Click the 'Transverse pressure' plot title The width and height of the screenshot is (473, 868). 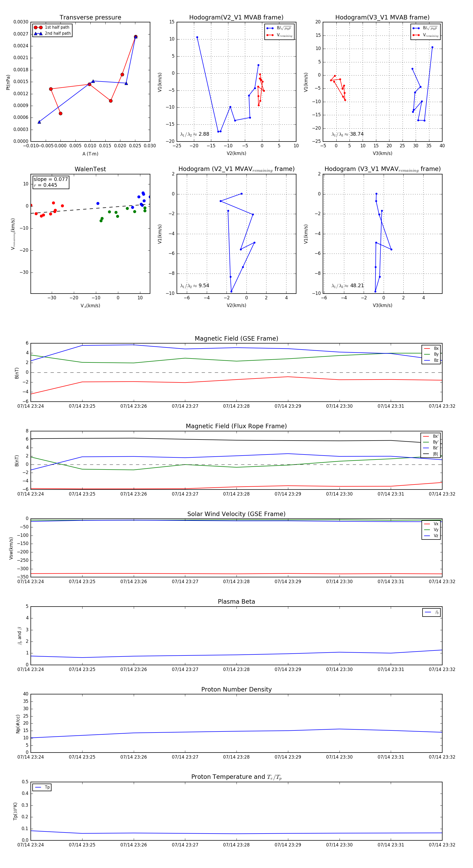coord(90,18)
